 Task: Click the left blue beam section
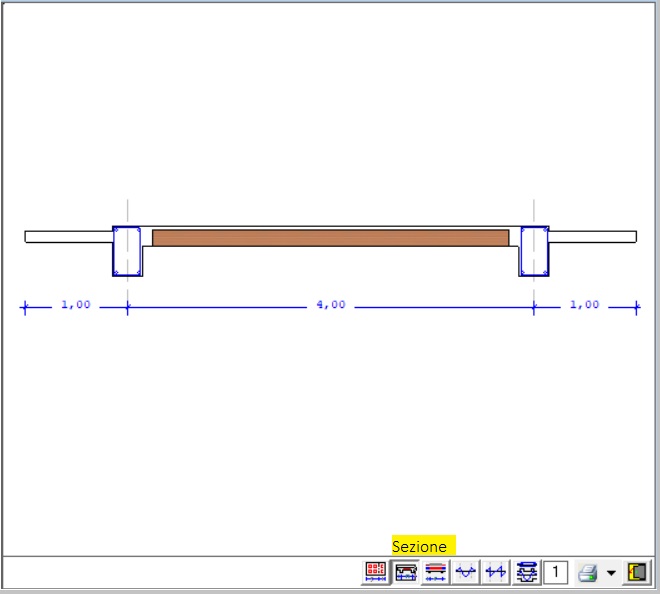coord(127,251)
